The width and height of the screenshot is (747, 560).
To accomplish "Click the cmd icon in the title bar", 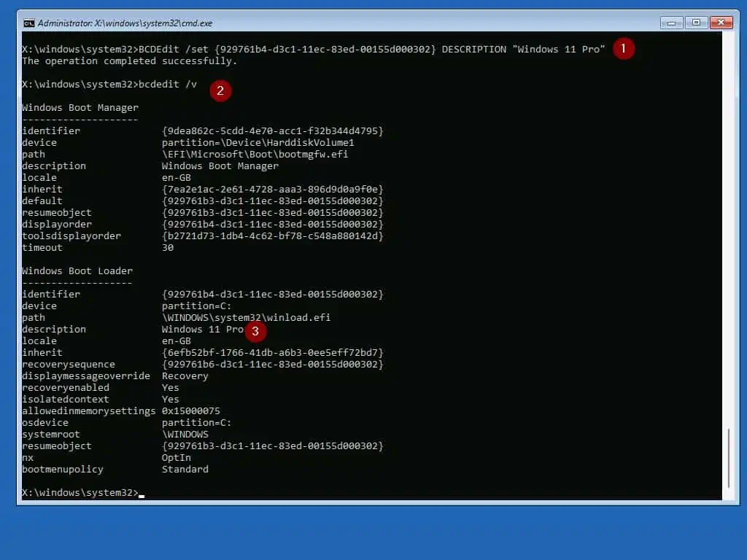I will [29, 23].
